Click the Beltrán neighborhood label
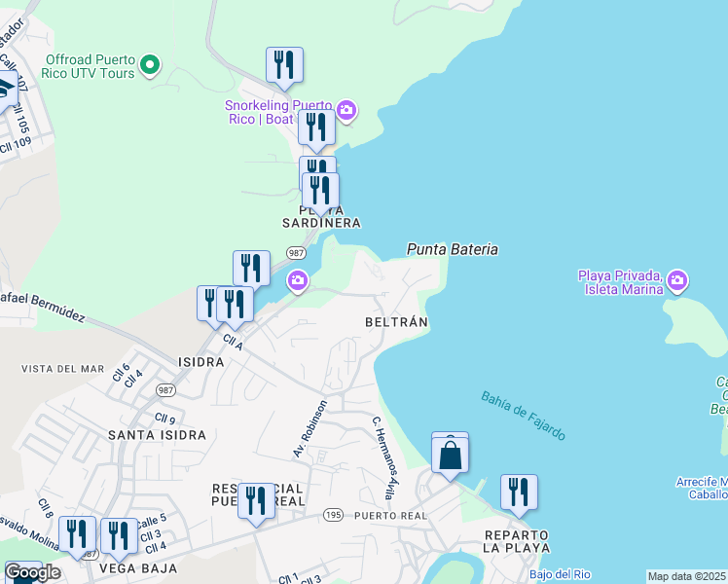 (396, 321)
